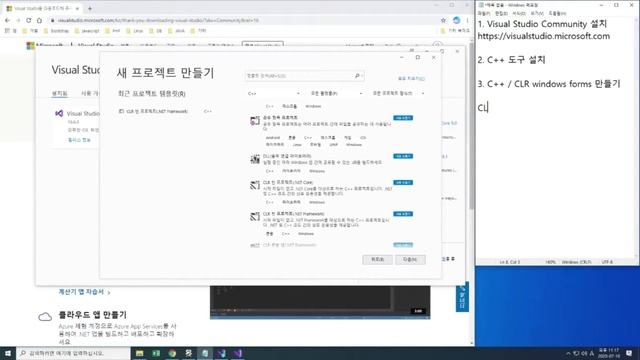Click the '3. C++ / CLR windows forms 만들기' line
Image resolution: width=640 pixels, height=360 pixels.
549,84
